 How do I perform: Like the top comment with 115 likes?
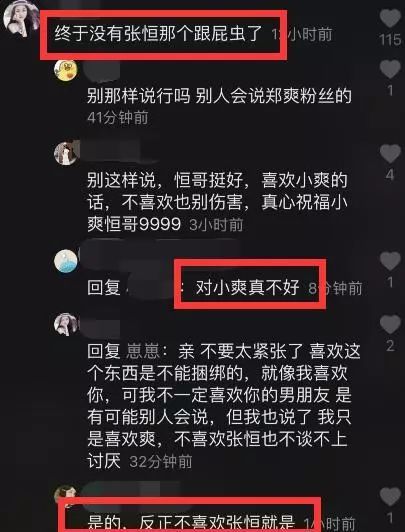pos(390,18)
